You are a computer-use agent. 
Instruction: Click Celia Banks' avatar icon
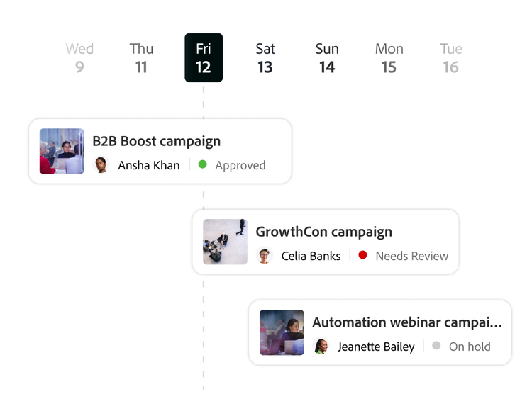pyautogui.click(x=265, y=256)
